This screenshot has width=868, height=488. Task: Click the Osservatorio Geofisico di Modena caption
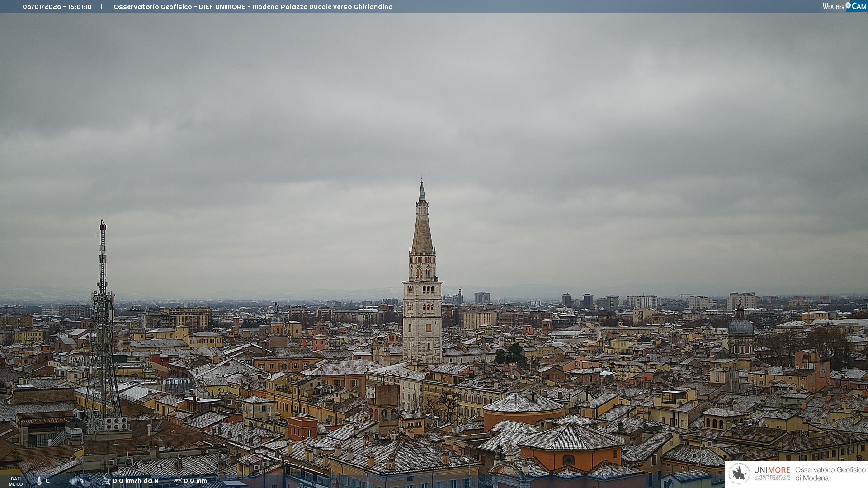coord(830,474)
